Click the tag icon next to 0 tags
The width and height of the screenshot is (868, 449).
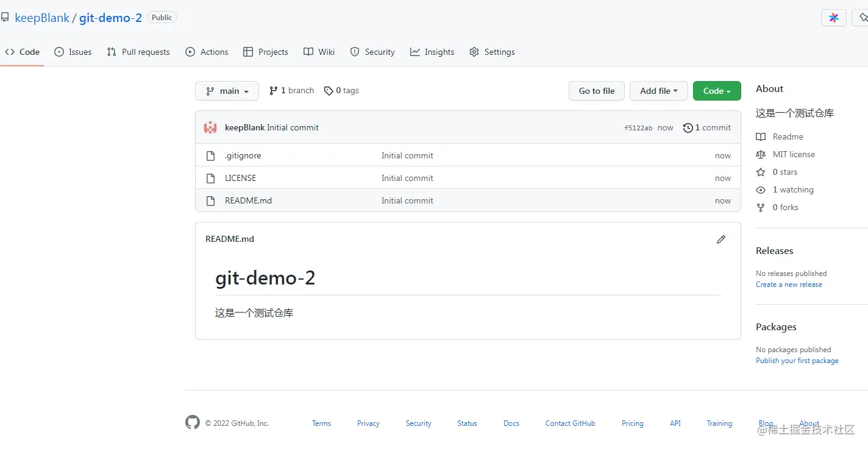(x=329, y=91)
